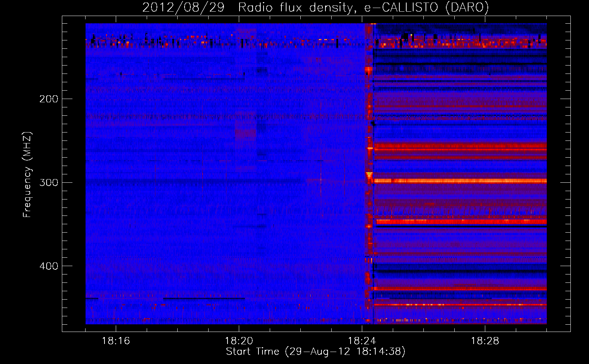Image resolution: width=589 pixels, height=364 pixels.
Task: Click the 200 frequency tick label
Action: (x=49, y=99)
